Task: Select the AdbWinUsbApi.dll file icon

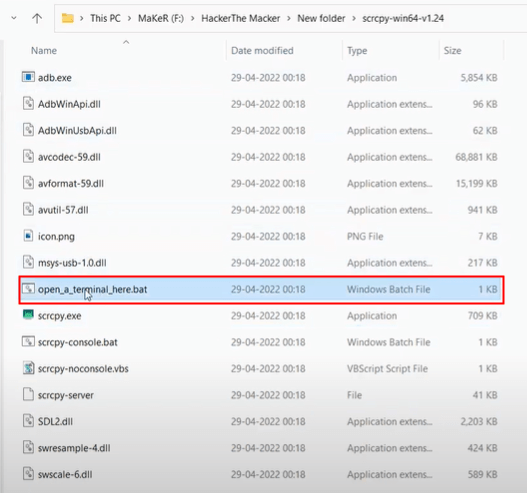Action: pos(28,130)
